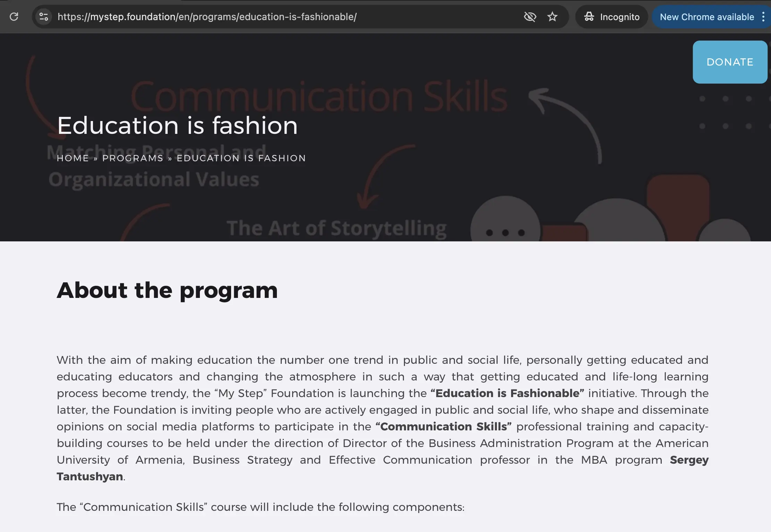Click inside the URL address bar

coord(208,17)
